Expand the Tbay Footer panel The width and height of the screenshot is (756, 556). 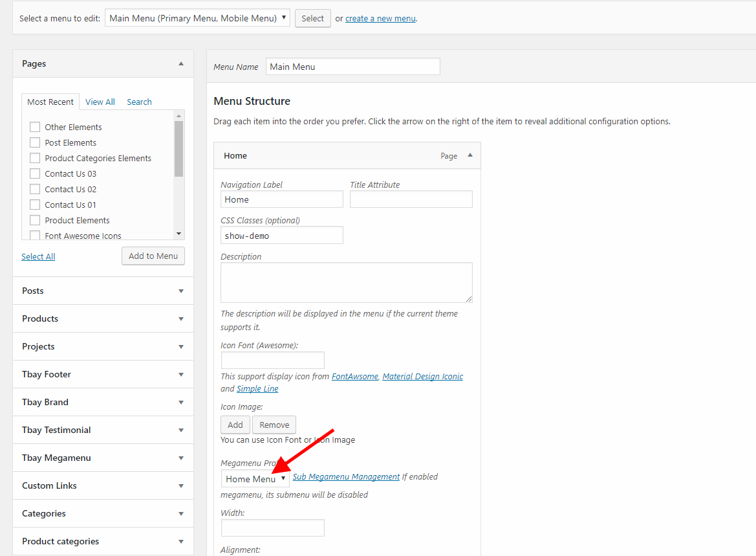pyautogui.click(x=181, y=375)
